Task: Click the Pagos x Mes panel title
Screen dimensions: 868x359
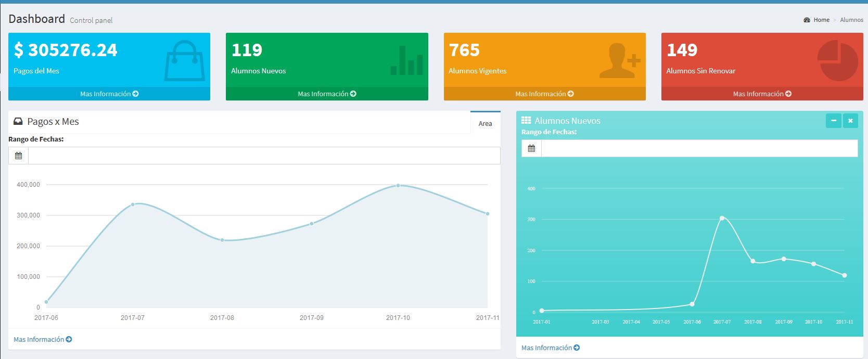Action: (53, 122)
